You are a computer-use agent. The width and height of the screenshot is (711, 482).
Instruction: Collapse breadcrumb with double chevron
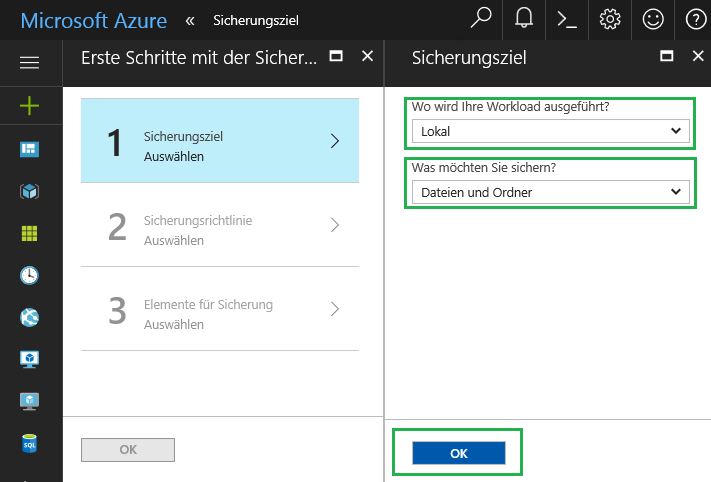(190, 20)
